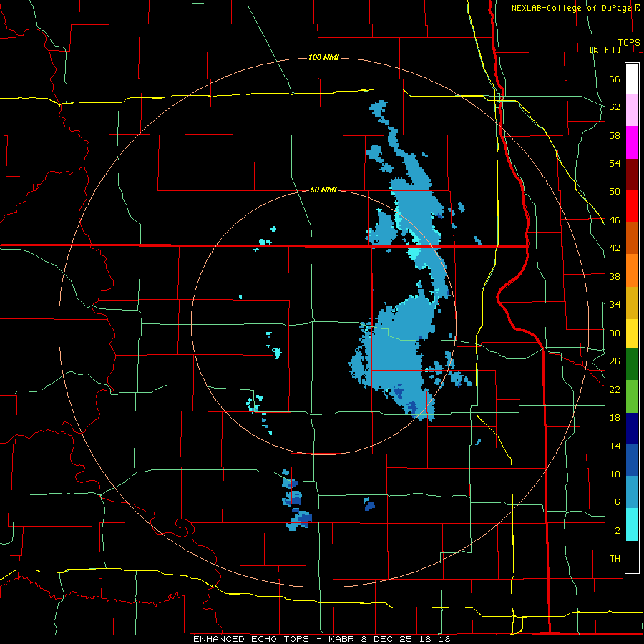Click the legend value "42"
644x644 pixels.
click(615, 248)
